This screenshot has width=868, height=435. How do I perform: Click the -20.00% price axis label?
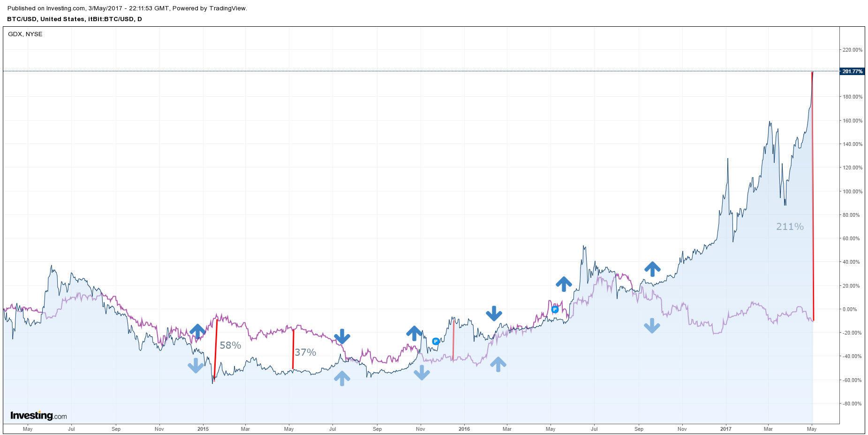852,333
